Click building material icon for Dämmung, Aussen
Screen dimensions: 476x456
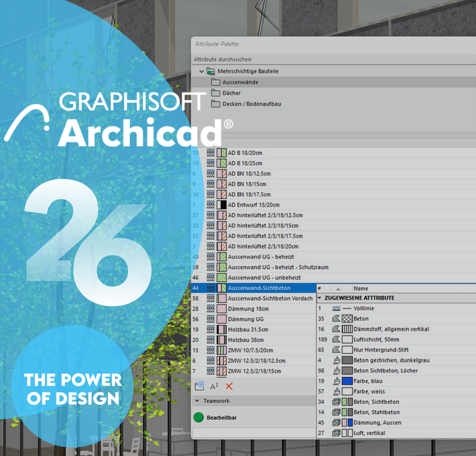[336, 423]
